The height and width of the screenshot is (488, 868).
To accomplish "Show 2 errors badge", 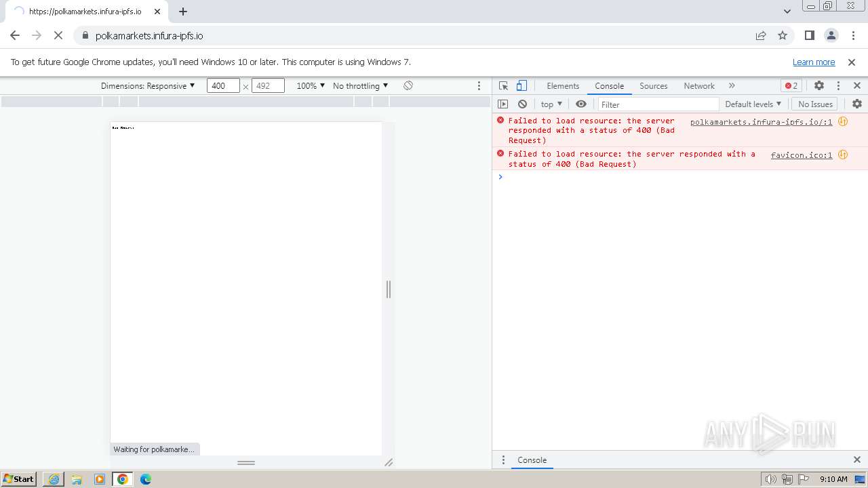I will tap(791, 85).
